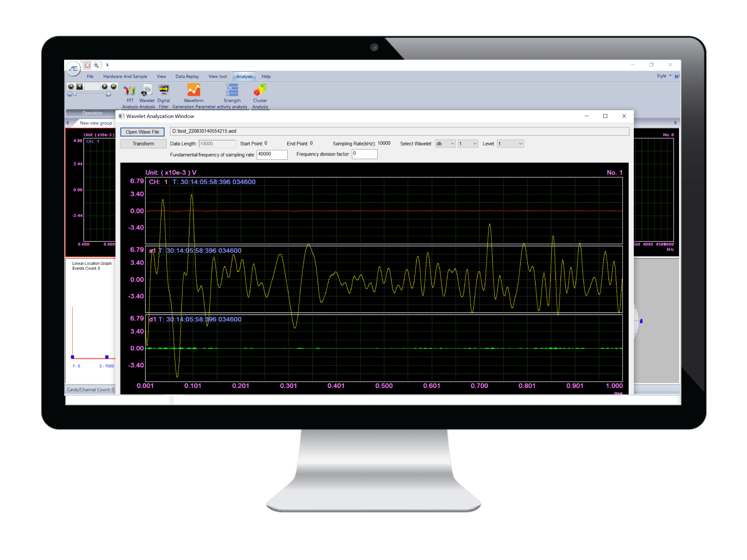This screenshot has height=560, width=747.
Task: Click the FFT Analysis icon
Action: coord(129,95)
